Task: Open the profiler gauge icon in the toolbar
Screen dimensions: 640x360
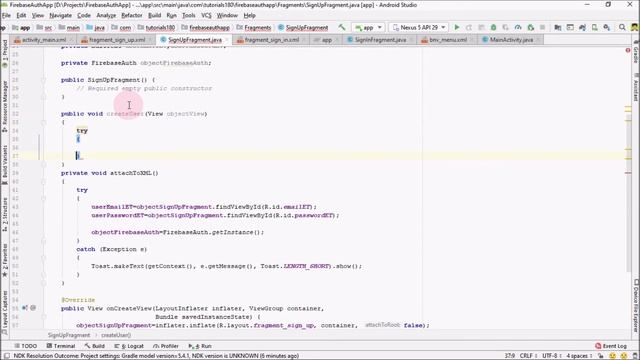Action: (518, 27)
